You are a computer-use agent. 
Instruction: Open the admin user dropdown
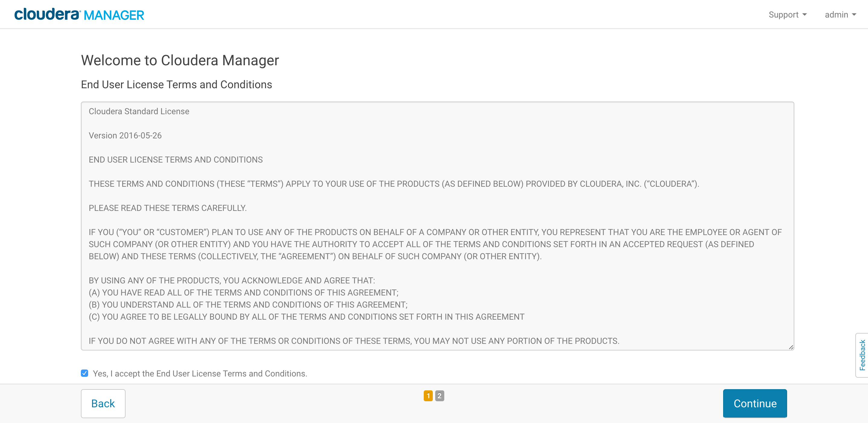(x=840, y=15)
